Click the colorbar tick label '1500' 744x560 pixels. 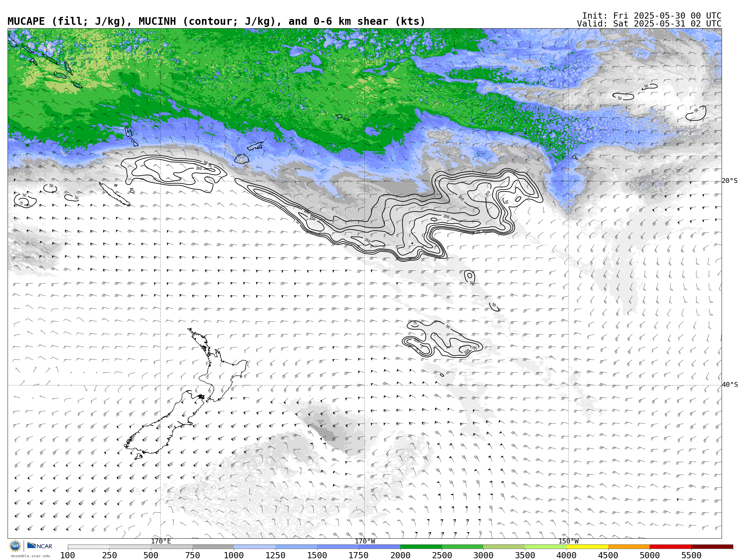317,556
